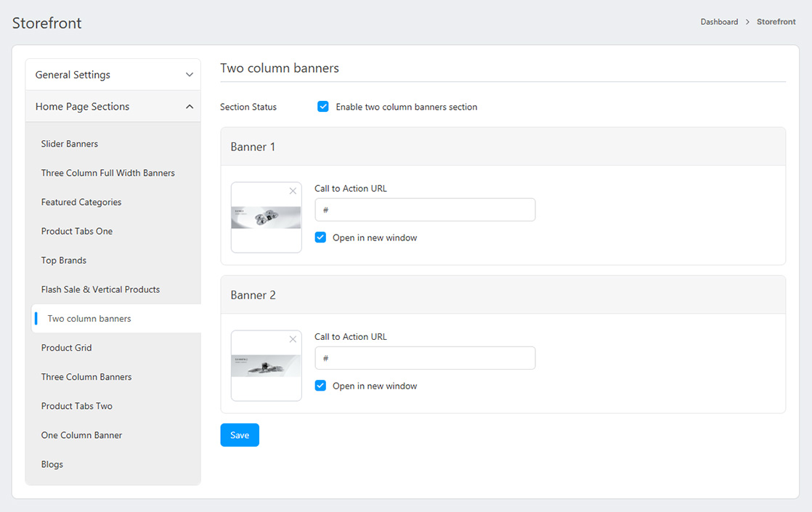Click the Save button
Image resolution: width=812 pixels, height=512 pixels.
coord(240,435)
